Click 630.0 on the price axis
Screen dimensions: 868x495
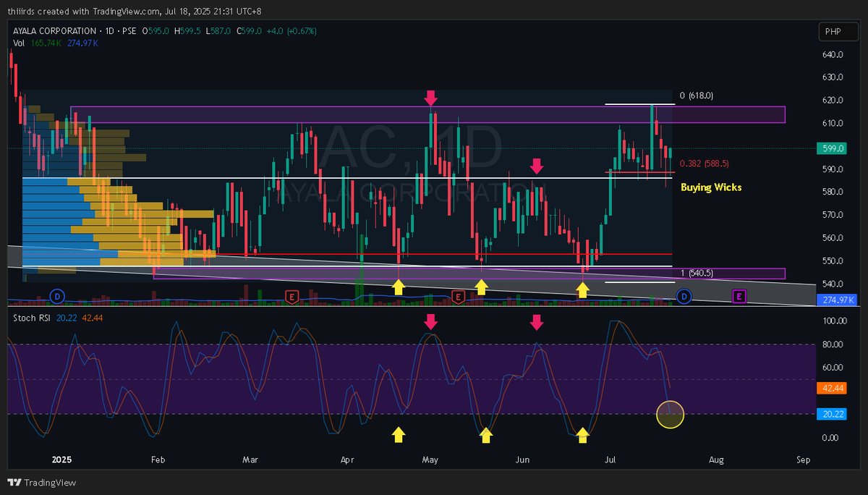(833, 77)
